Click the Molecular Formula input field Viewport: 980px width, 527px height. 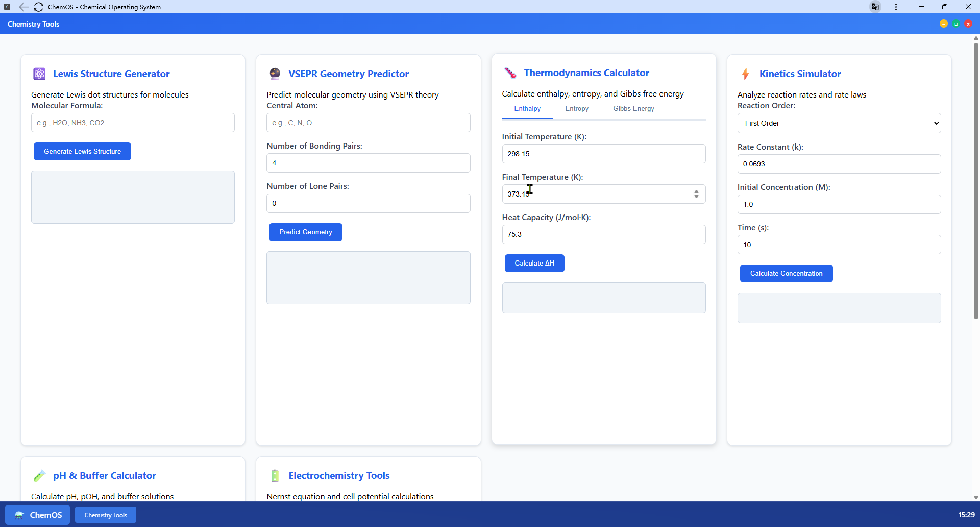click(x=133, y=123)
